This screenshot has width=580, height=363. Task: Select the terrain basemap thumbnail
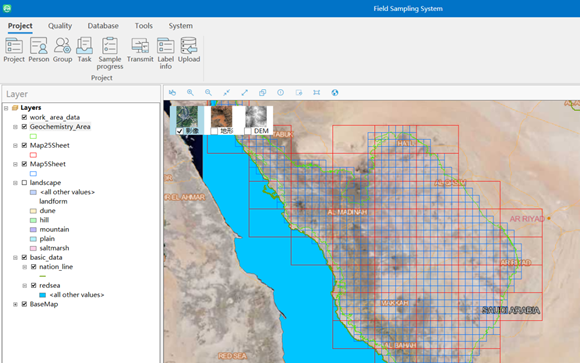(222, 117)
